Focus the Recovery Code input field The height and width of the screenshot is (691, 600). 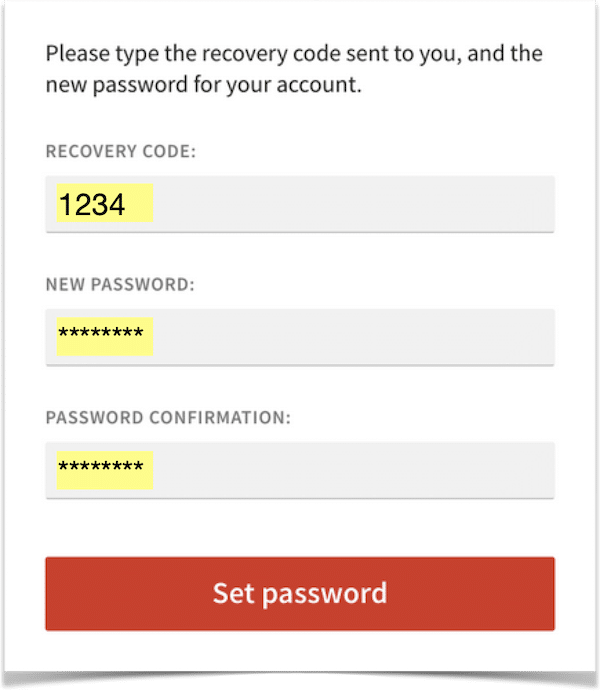[x=299, y=204]
